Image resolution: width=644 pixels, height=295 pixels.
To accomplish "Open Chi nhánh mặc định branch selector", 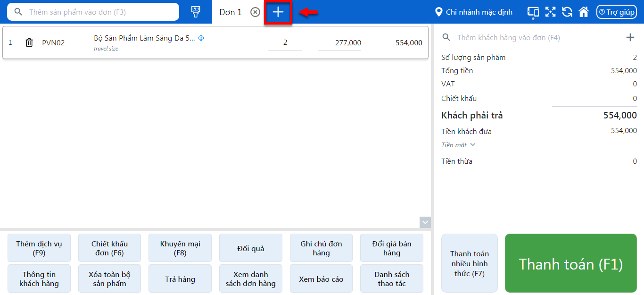I will pyautogui.click(x=473, y=12).
